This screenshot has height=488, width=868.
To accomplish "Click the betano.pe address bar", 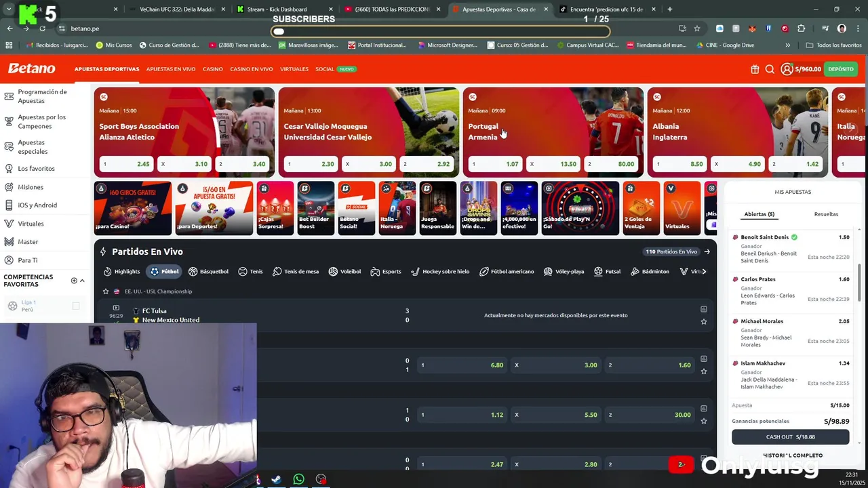I will click(366, 28).
